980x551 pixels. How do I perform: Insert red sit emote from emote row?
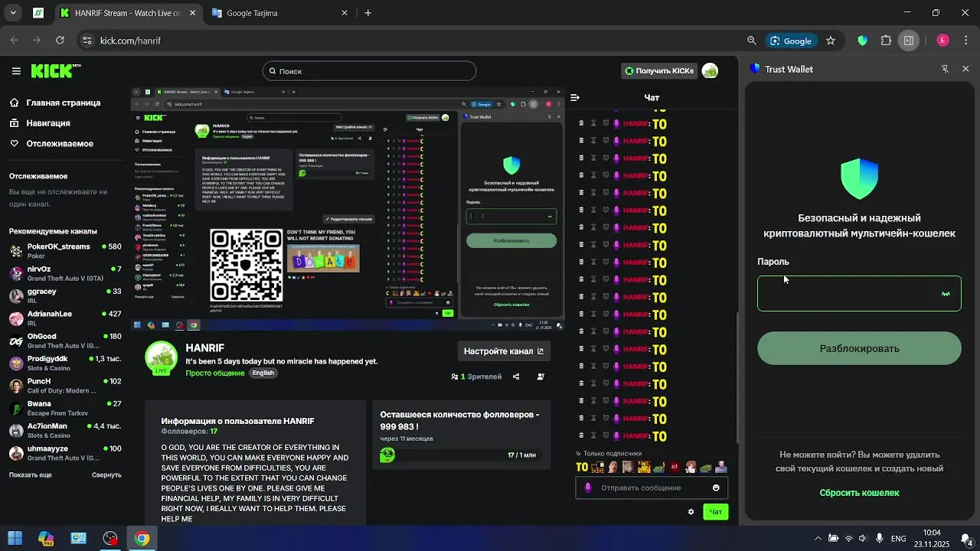point(675,467)
